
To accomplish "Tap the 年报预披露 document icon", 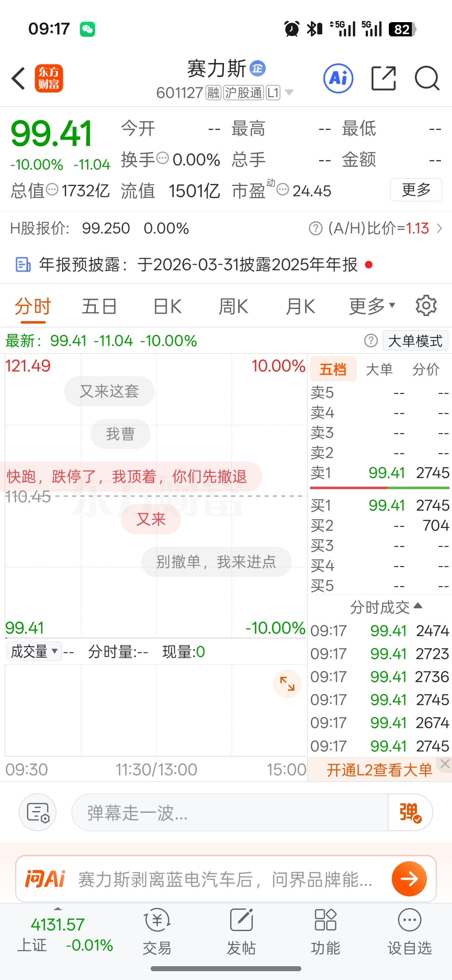I will coord(23,265).
